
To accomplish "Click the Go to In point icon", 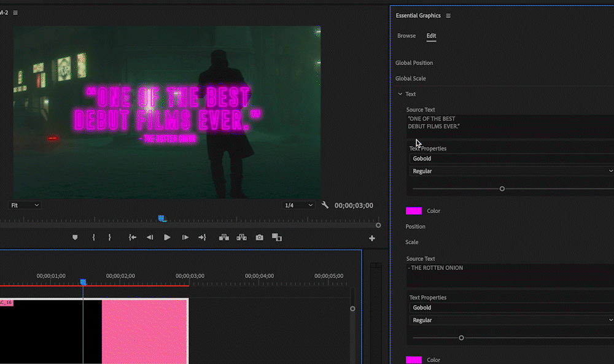I will [x=132, y=238].
